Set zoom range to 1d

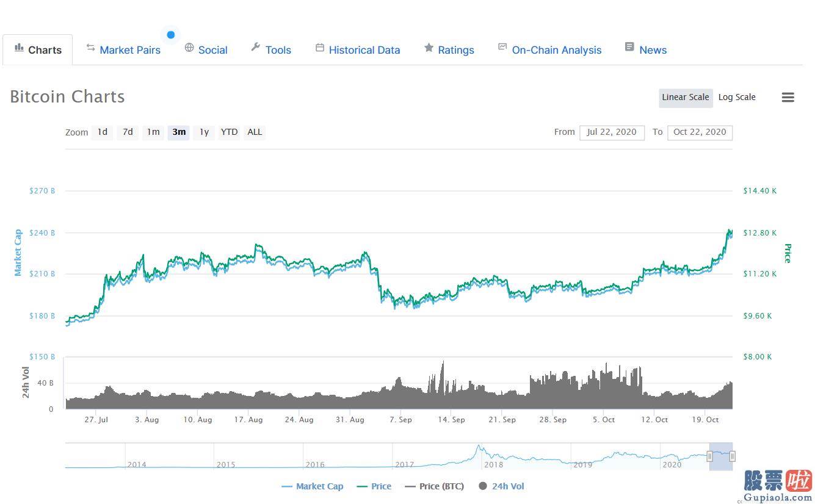click(x=103, y=132)
